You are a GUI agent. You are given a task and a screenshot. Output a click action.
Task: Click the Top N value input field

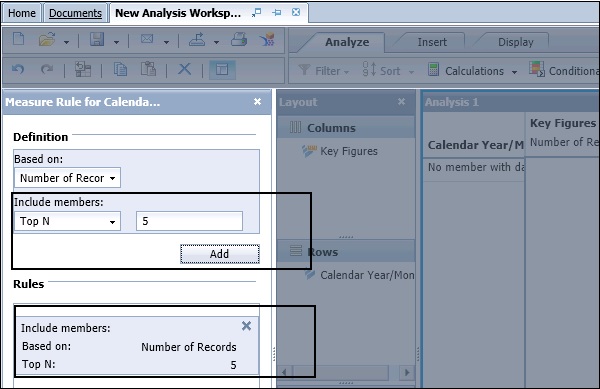coord(189,221)
